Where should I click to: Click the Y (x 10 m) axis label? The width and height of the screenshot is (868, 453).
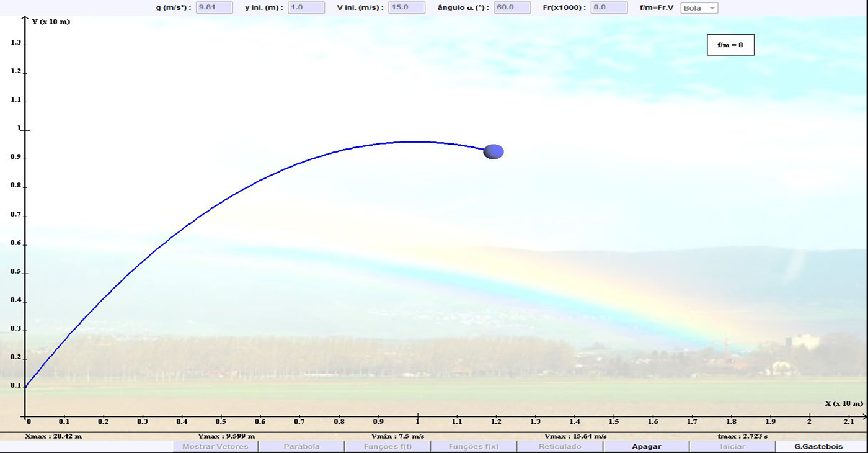[x=51, y=21]
